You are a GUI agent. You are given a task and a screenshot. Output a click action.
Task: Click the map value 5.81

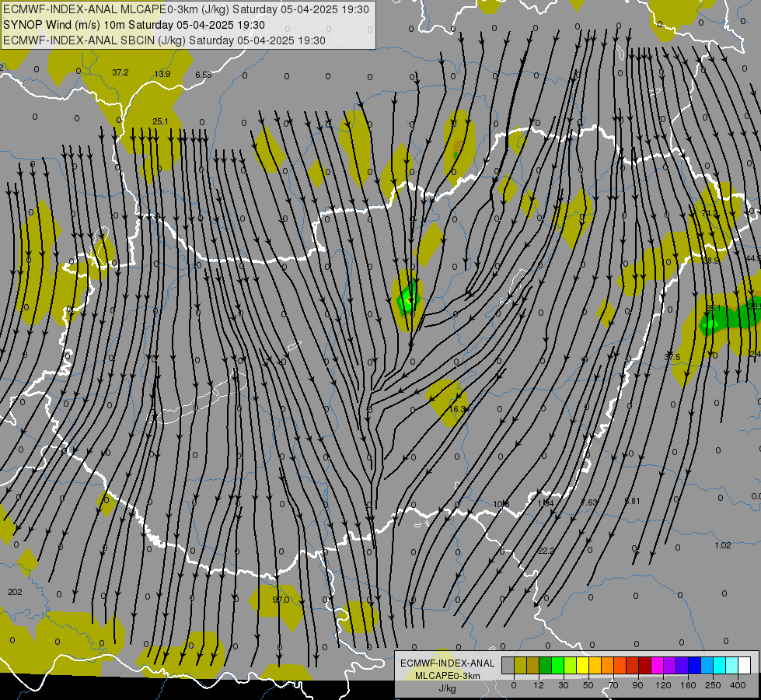tap(632, 501)
